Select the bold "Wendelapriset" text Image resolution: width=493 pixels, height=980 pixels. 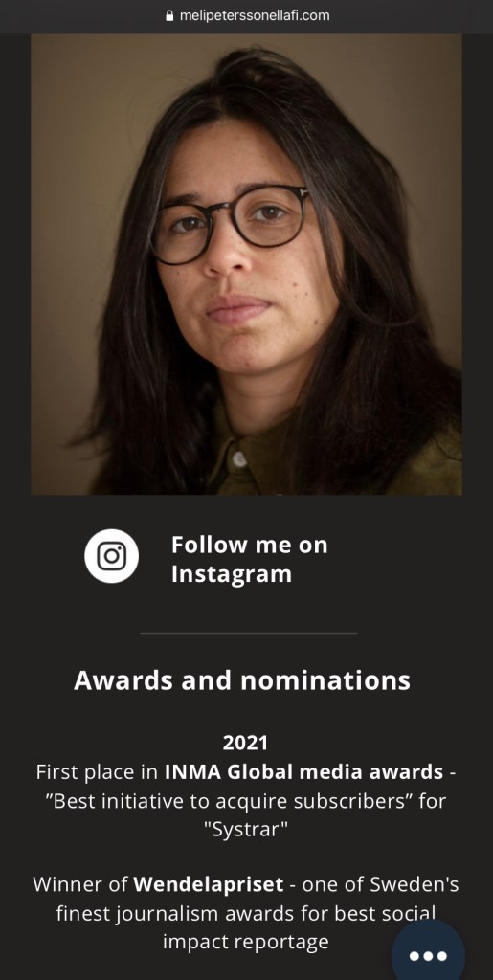pos(209,885)
